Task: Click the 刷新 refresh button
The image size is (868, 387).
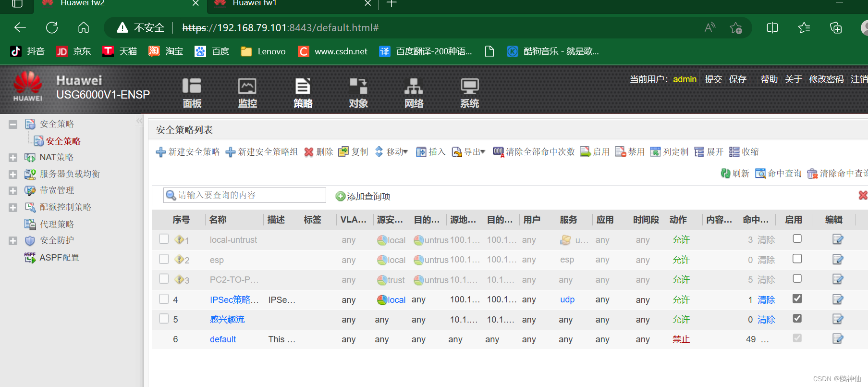Action: [x=735, y=174]
